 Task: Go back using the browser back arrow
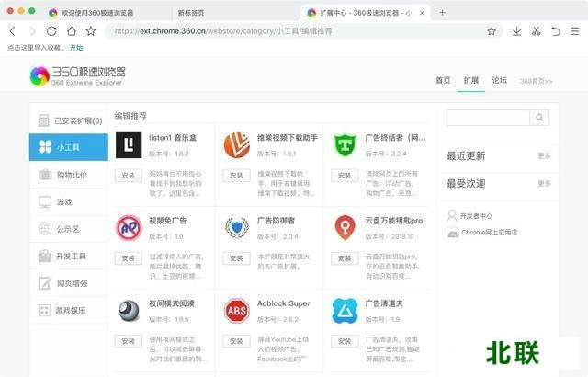pos(13,31)
